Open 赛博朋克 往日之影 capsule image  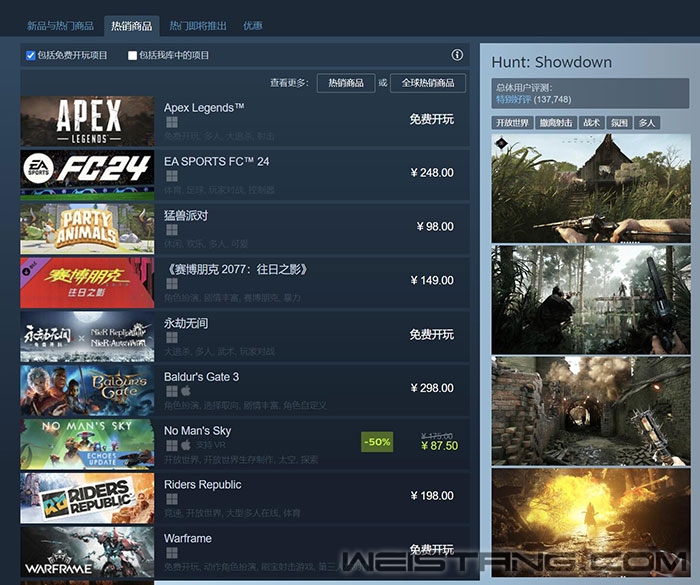[x=87, y=283]
